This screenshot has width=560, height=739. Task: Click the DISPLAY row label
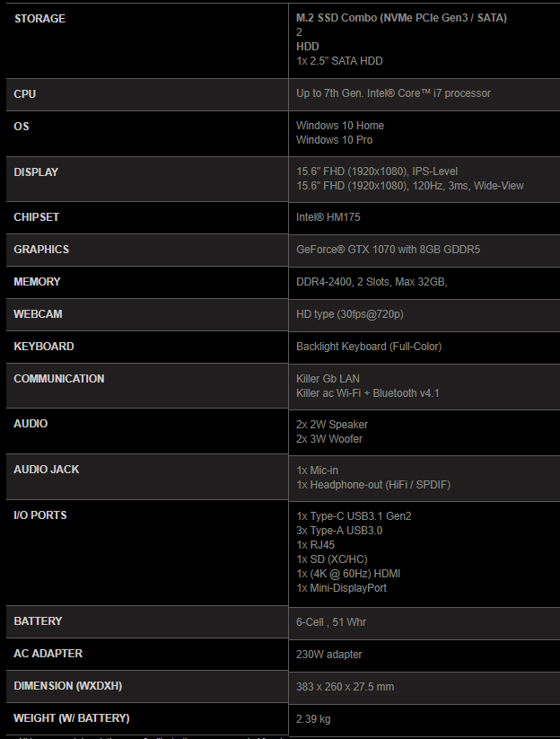tap(36, 172)
